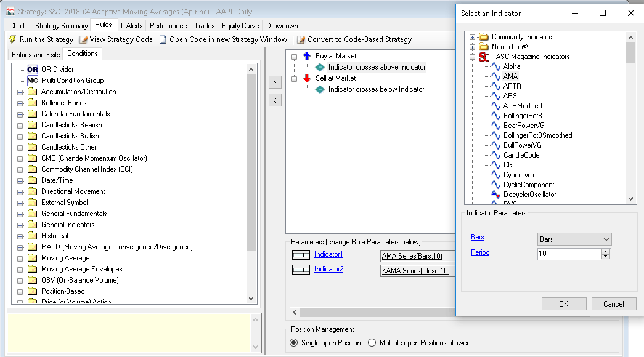Select the OR Divider icon
The height and width of the screenshot is (357, 644).
point(32,70)
